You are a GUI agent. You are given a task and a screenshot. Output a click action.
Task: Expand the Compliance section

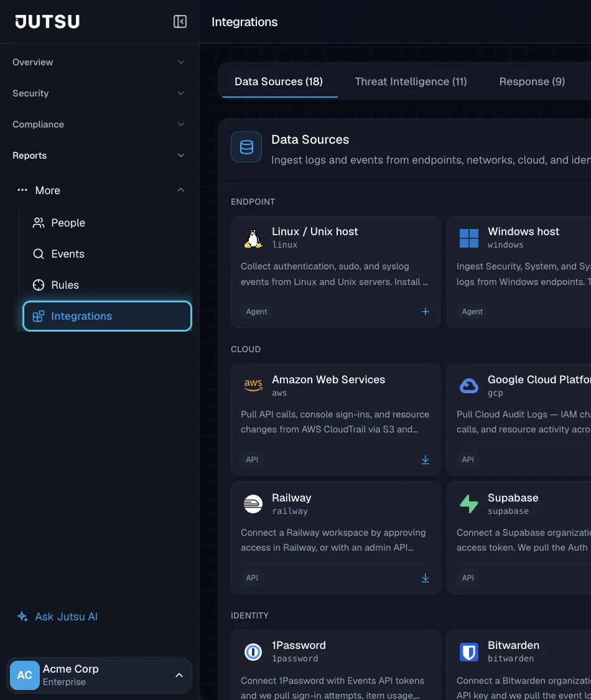[x=181, y=124]
